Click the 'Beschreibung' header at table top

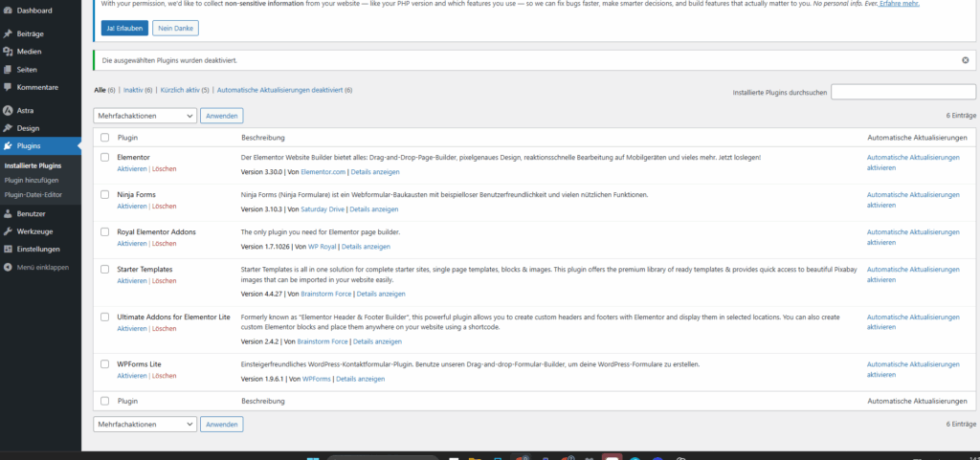pos(263,138)
